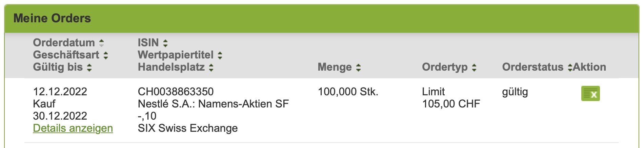This screenshot has height=148, width=644.
Task: Click the order date 12.12.2022
Action: 60,92
